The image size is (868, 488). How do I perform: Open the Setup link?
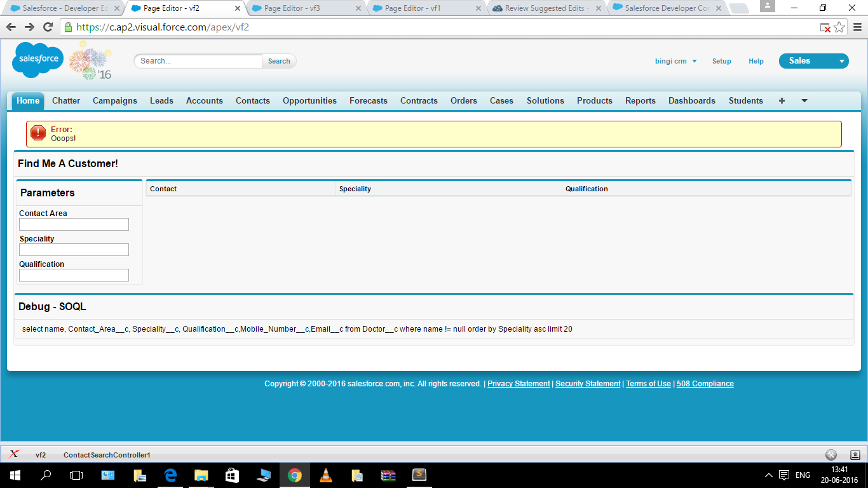(x=722, y=61)
